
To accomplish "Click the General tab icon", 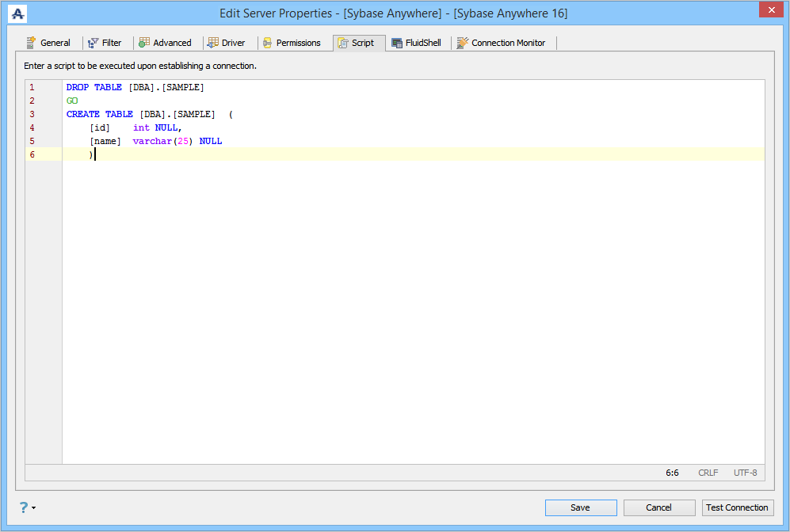I will tap(31, 43).
